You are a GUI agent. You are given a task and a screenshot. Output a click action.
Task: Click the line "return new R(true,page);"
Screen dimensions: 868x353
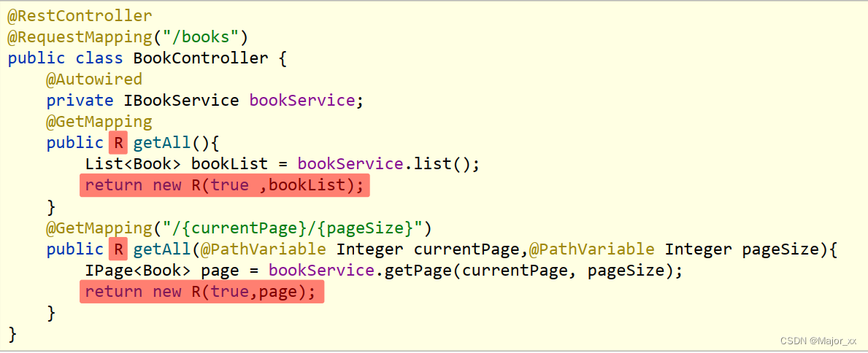[201, 292]
